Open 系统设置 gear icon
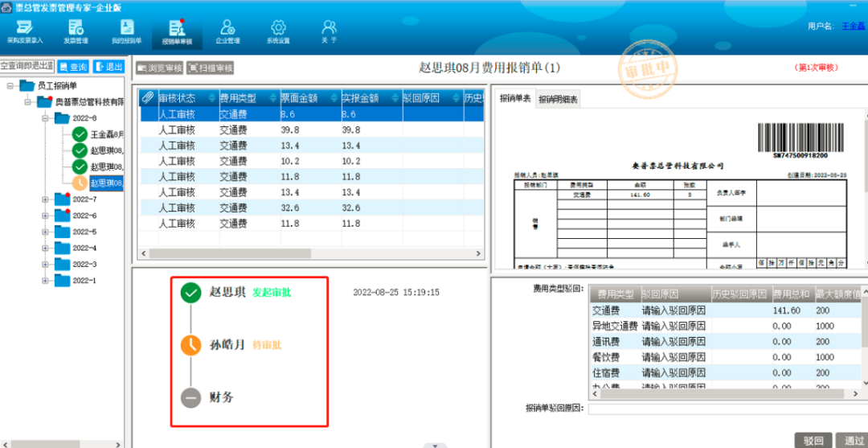 (278, 31)
